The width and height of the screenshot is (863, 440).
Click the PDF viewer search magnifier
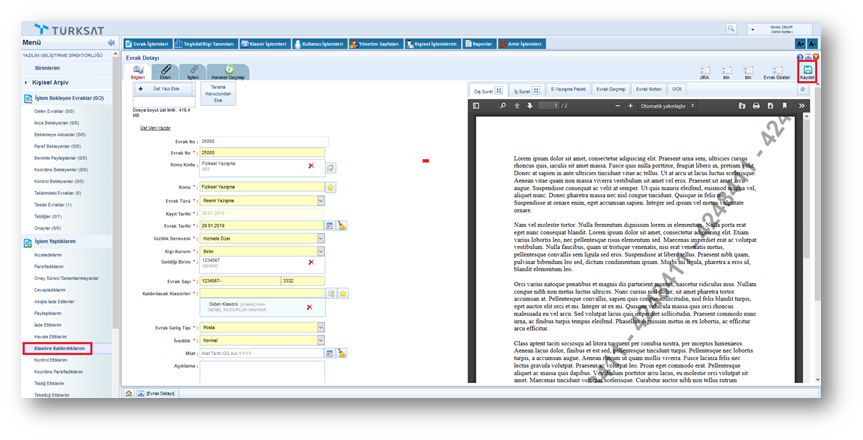pyautogui.click(x=503, y=105)
